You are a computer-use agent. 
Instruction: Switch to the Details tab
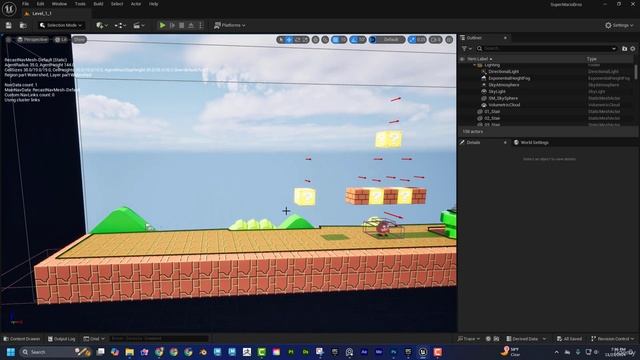tap(473, 142)
